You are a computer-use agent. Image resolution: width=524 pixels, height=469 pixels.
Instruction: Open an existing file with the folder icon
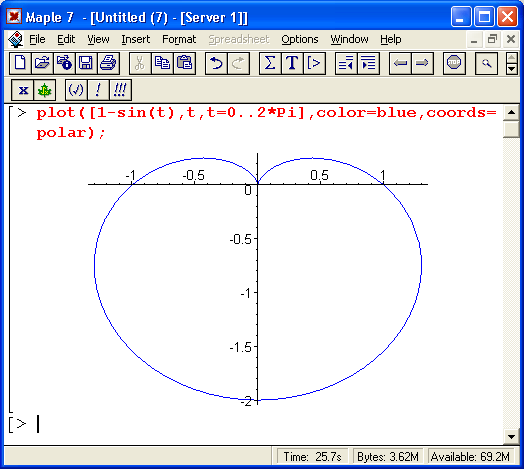[x=42, y=63]
